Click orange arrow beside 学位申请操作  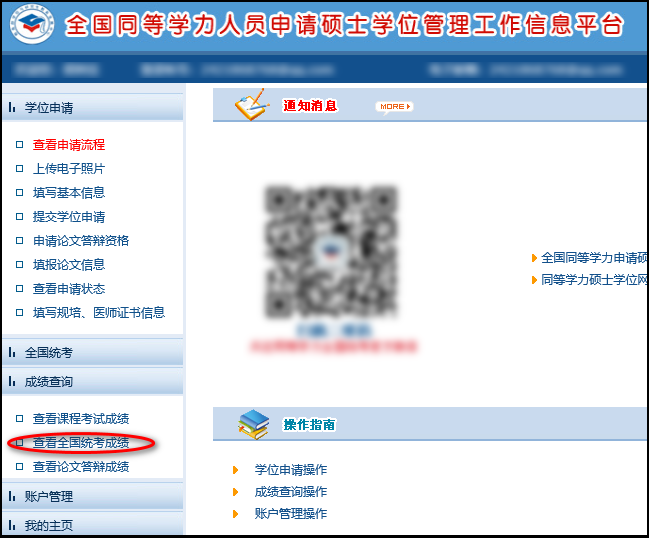[x=236, y=470]
